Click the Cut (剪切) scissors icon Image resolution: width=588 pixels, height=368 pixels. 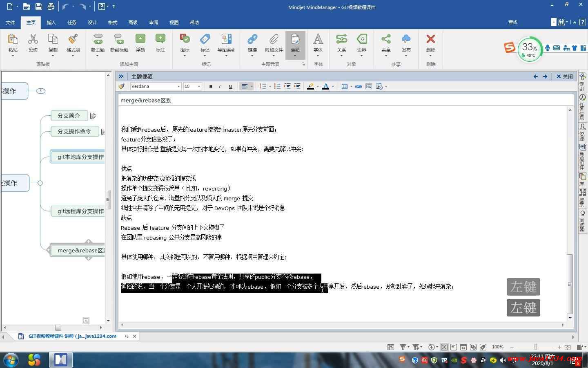(x=33, y=39)
